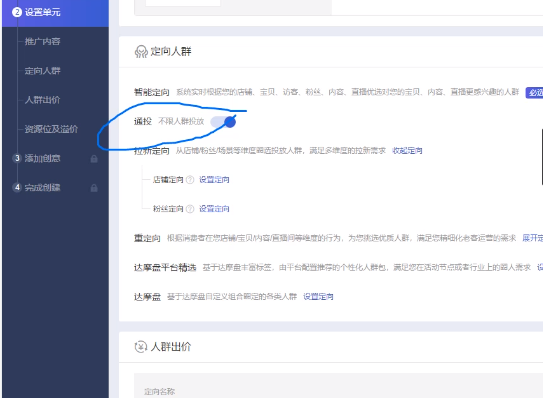543x398 pixels.
Task: Go to 推广内容 sidebar item
Action: (43, 42)
